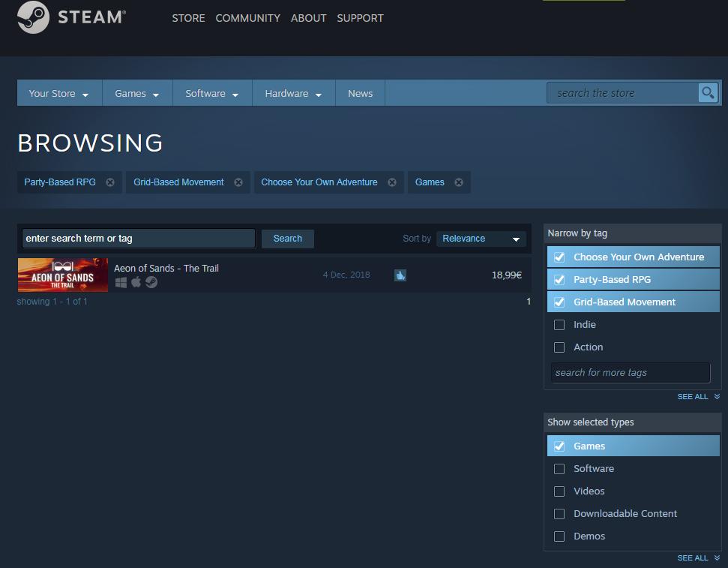Open the Games dropdown menu
This screenshot has width=728, height=568.
tap(137, 94)
